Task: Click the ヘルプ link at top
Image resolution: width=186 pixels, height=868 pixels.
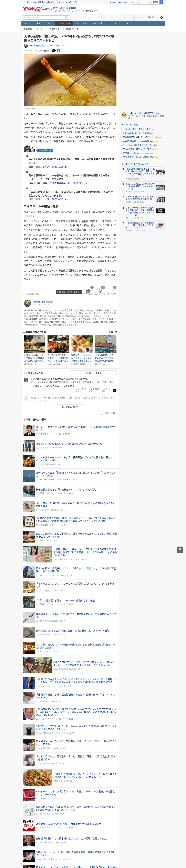Action: point(127,2)
